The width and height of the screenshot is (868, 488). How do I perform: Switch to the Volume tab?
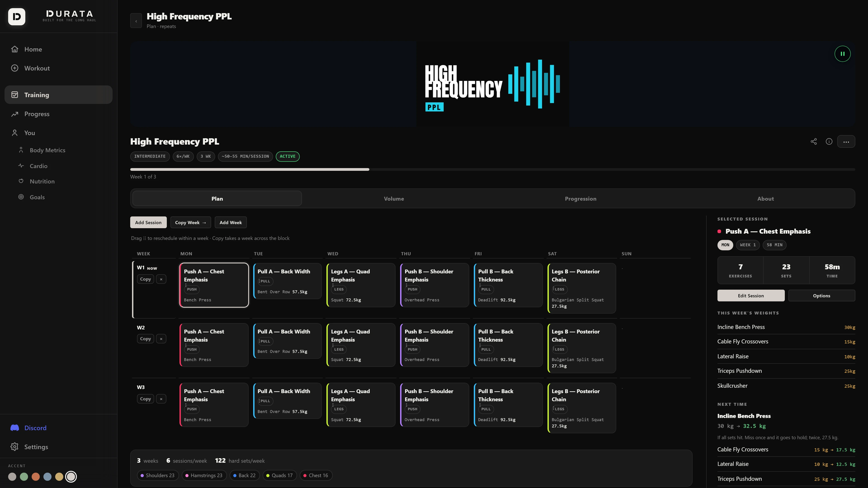394,199
